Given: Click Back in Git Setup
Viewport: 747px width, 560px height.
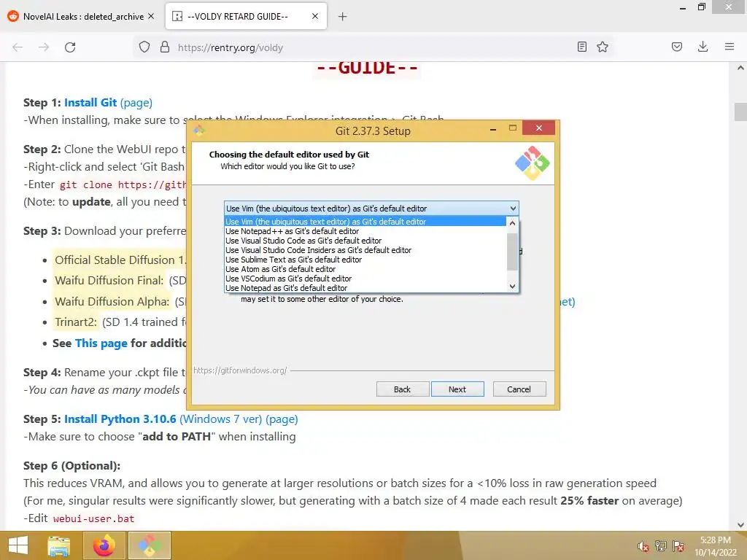Looking at the screenshot, I should 403,389.
